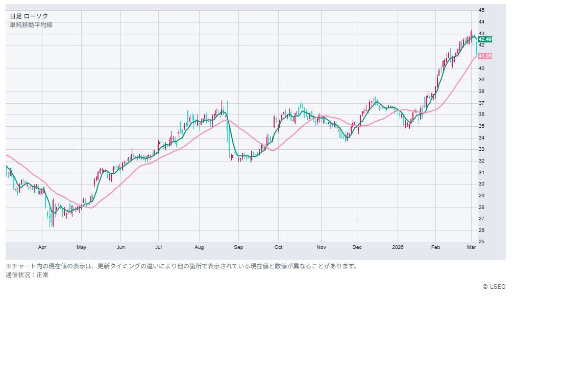Click the 25 value on the price axis

click(x=482, y=242)
